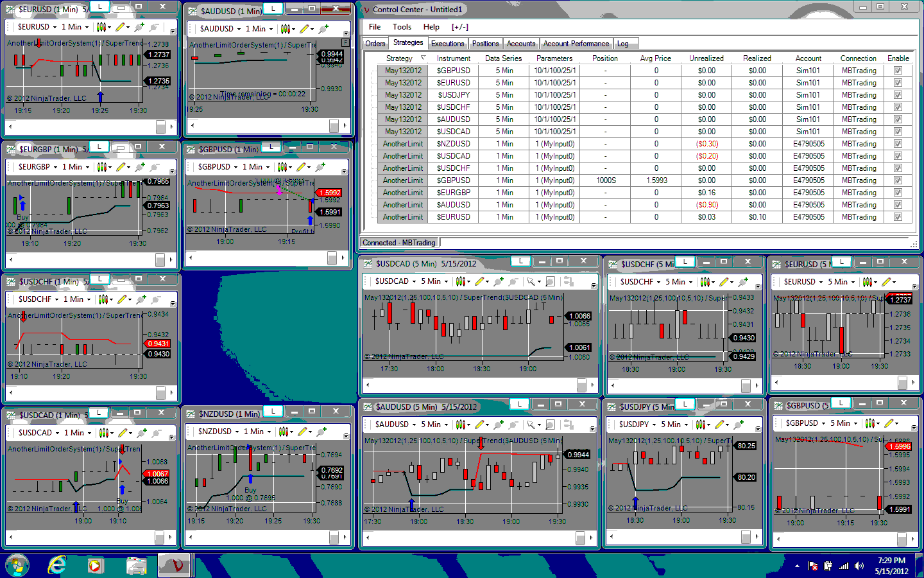The width and height of the screenshot is (924, 578).
Task: Uncheck Enable for May132012 $EURUSD strategy
Action: 898,83
